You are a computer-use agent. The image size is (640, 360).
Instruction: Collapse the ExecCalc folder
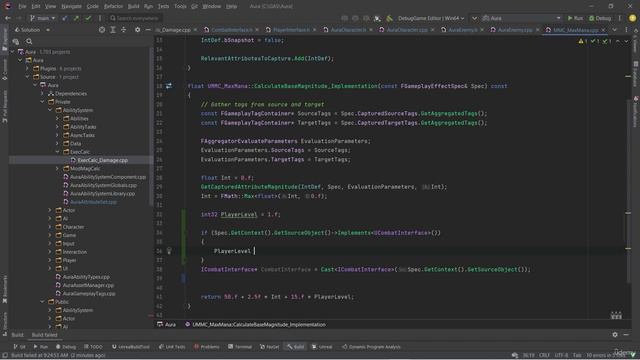coord(58,152)
